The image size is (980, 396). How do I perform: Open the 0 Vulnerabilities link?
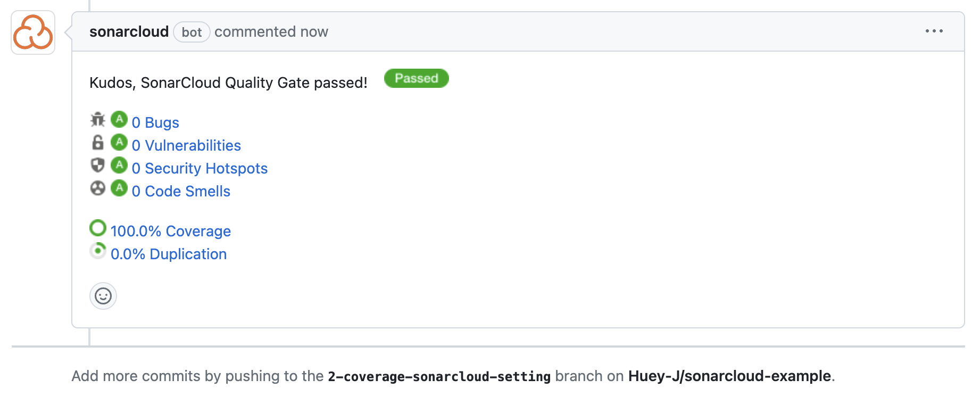point(186,145)
